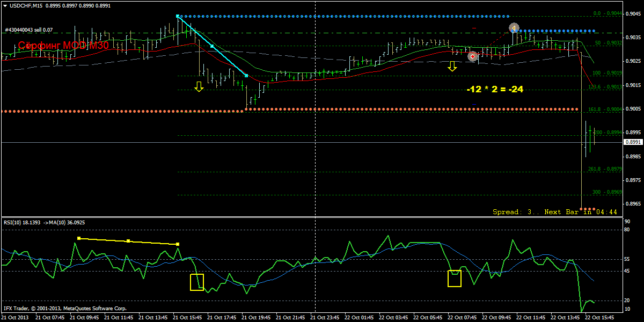Click the gray left-arrow trade marker near 0.9035
The height and width of the screenshot is (322, 644).
(514, 27)
